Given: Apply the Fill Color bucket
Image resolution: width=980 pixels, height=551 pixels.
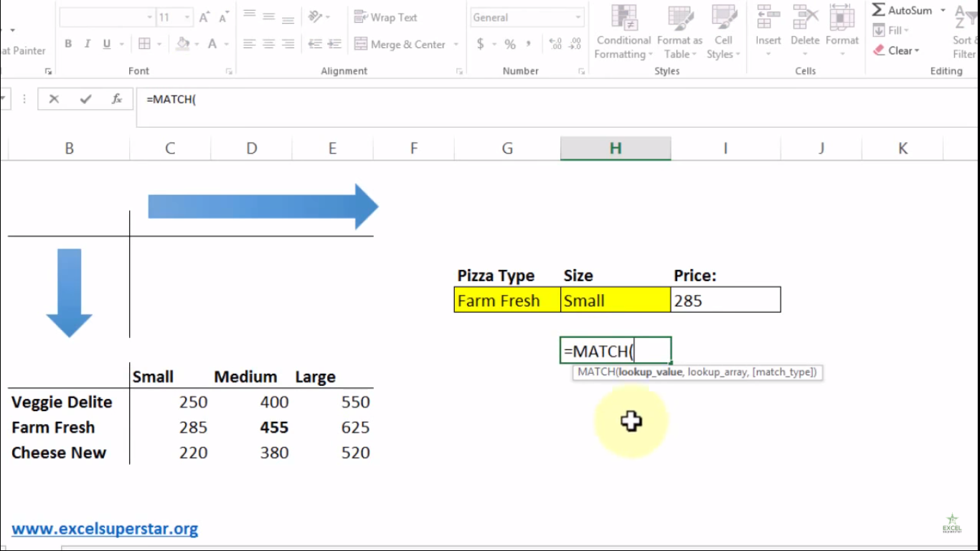Looking at the screenshot, I should tap(183, 44).
